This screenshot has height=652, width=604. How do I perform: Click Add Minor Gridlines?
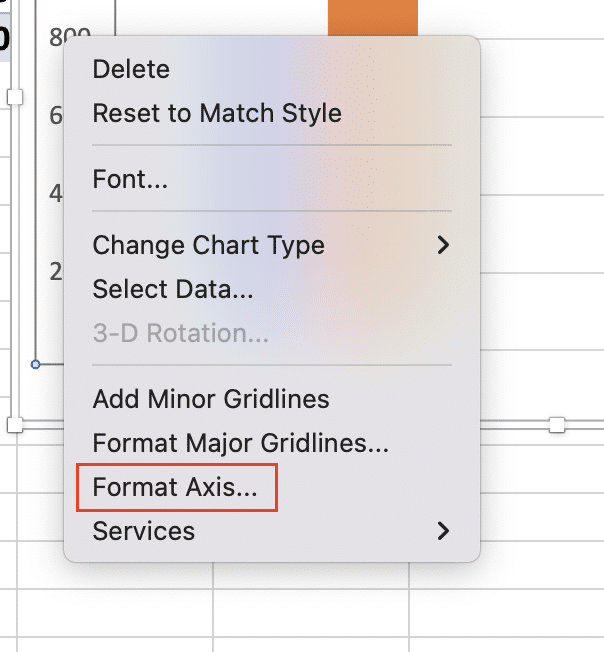point(211,399)
